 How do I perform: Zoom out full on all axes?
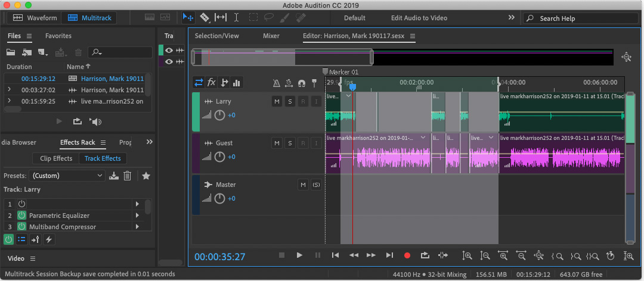tap(539, 255)
